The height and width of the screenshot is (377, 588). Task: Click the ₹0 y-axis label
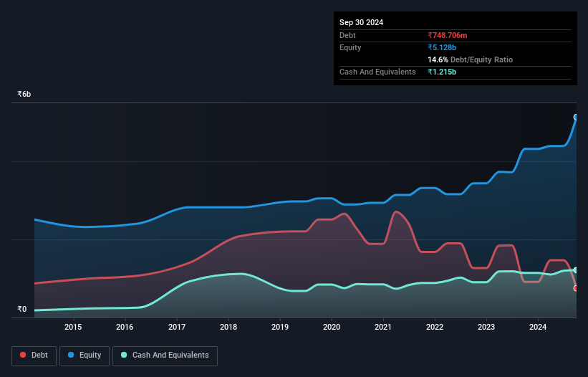(x=21, y=310)
